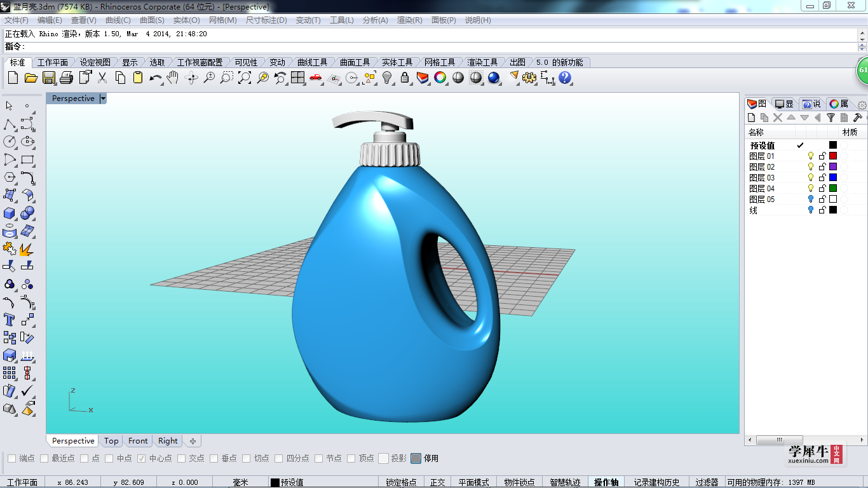This screenshot has width=868, height=488.
Task: Click the New file icon
Action: 13,78
